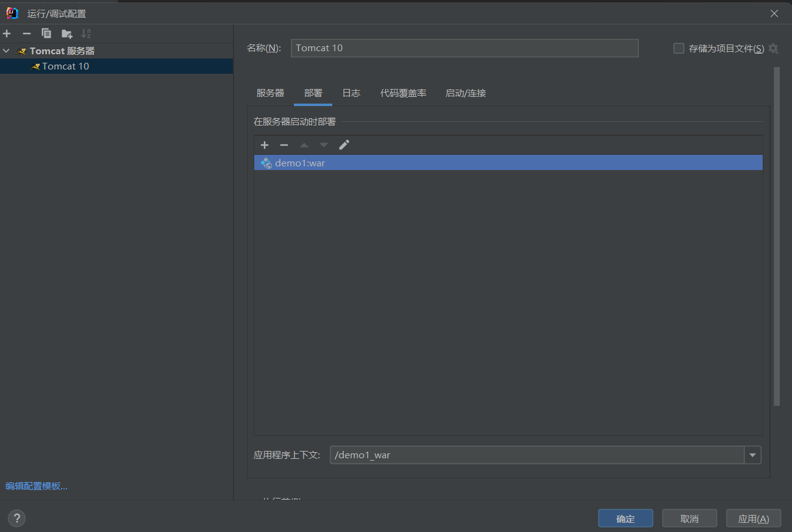Click the 名称 text field
Screen dimensions: 792x532
[465, 48]
